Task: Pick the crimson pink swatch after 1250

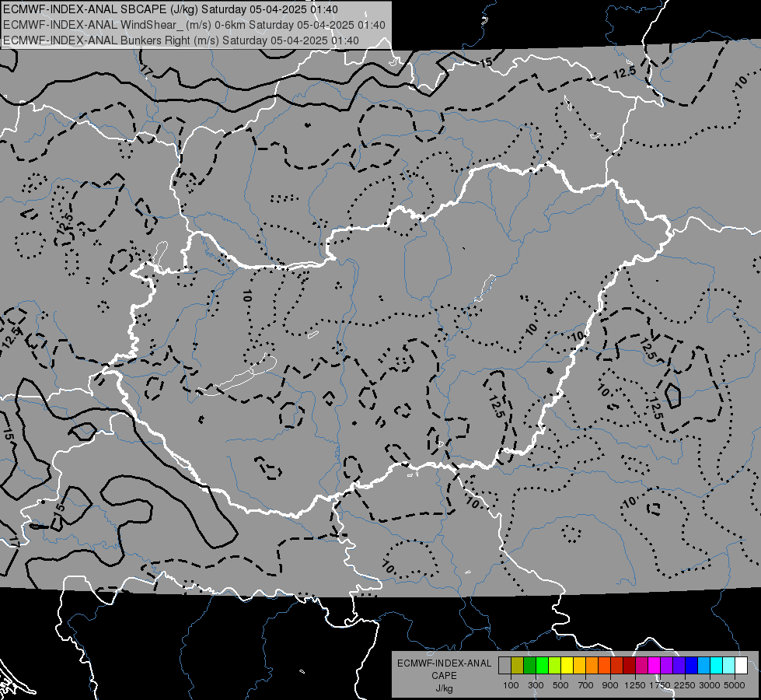Action: click(641, 666)
